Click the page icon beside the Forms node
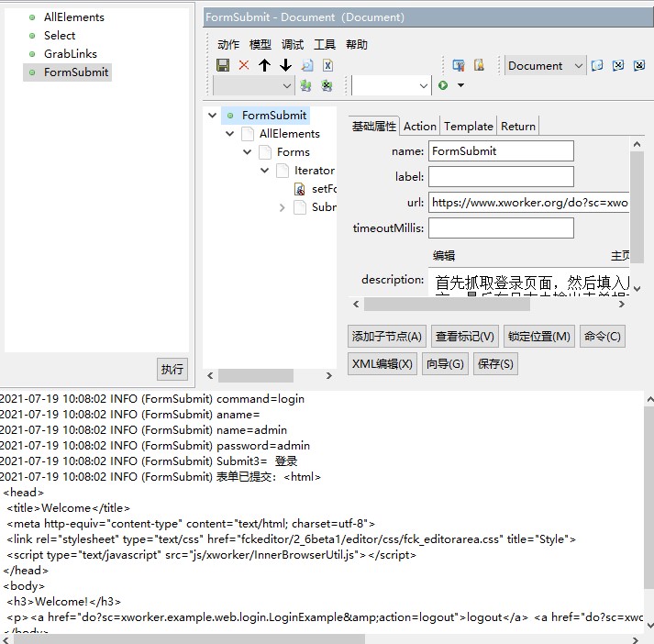Screen dimensions: 654x644 (x=265, y=152)
